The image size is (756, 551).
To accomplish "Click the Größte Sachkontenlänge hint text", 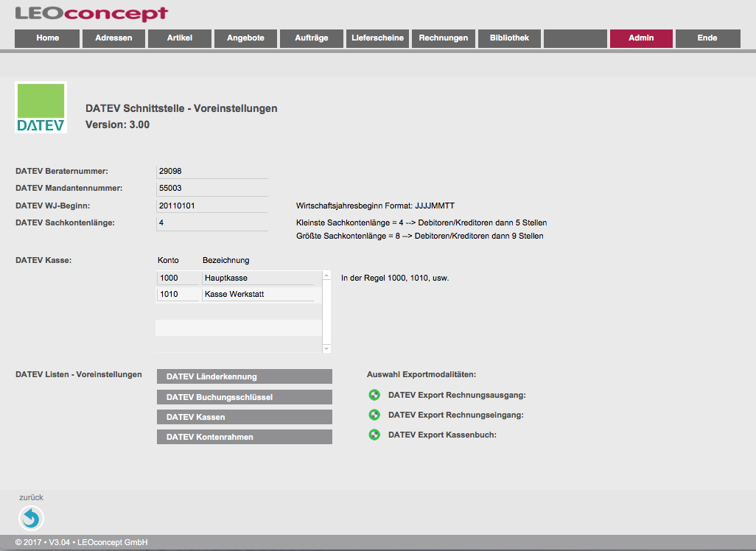I will coord(419,236).
